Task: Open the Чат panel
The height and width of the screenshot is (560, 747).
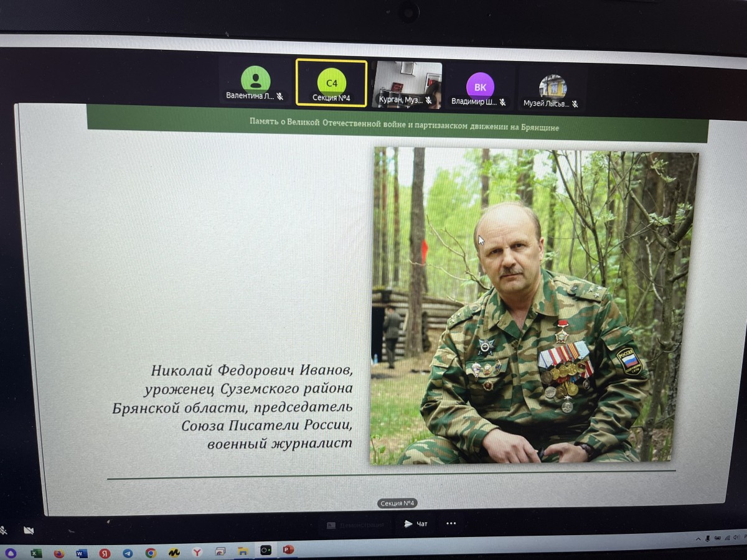Action: click(416, 524)
